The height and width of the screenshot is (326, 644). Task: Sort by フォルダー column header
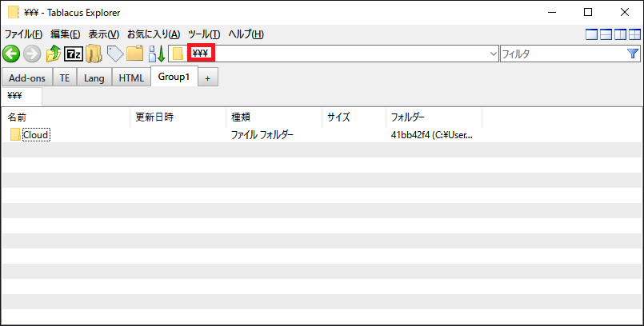[434, 117]
